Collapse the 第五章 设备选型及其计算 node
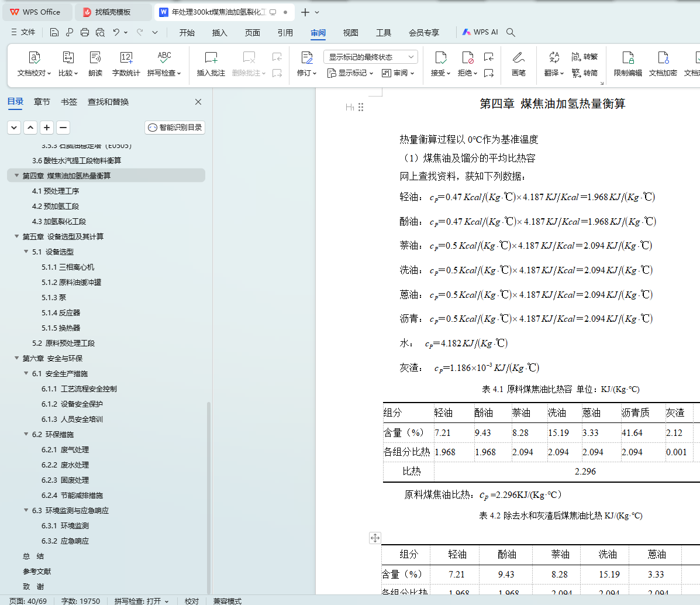The width and height of the screenshot is (700, 605). click(16, 236)
